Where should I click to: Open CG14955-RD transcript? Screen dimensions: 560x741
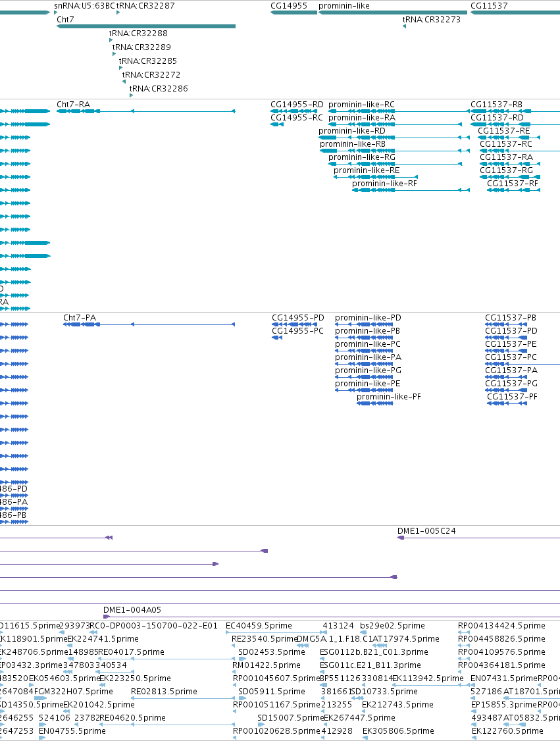(x=297, y=105)
